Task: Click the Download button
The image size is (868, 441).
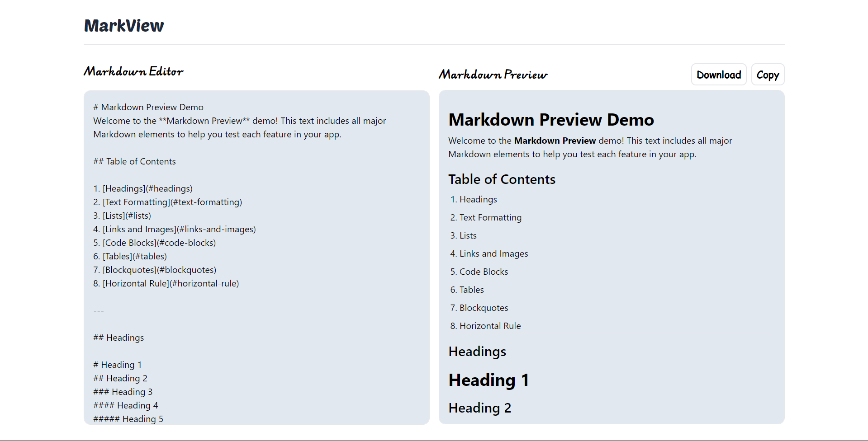Action: pyautogui.click(x=718, y=74)
